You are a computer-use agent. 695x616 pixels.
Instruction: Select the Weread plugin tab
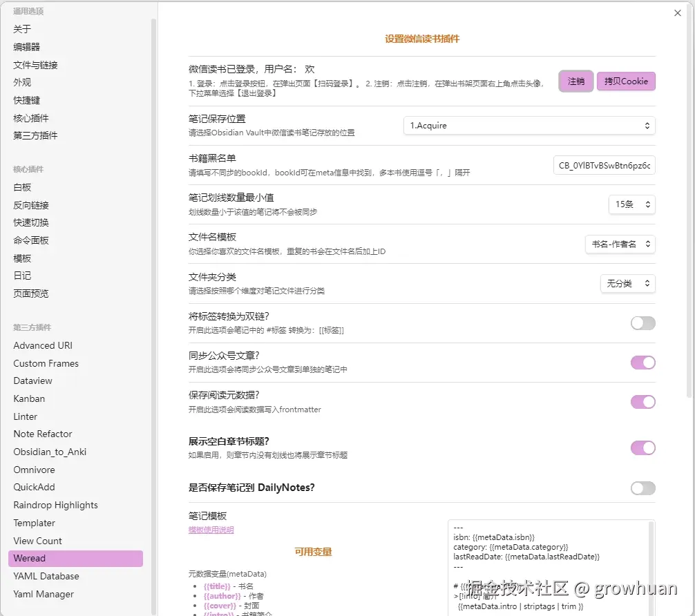tap(75, 559)
